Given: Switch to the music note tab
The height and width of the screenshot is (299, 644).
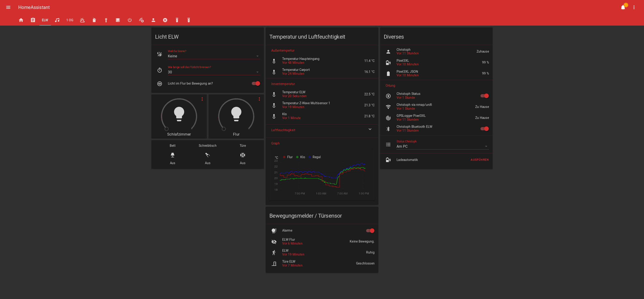Looking at the screenshot, I should (57, 20).
